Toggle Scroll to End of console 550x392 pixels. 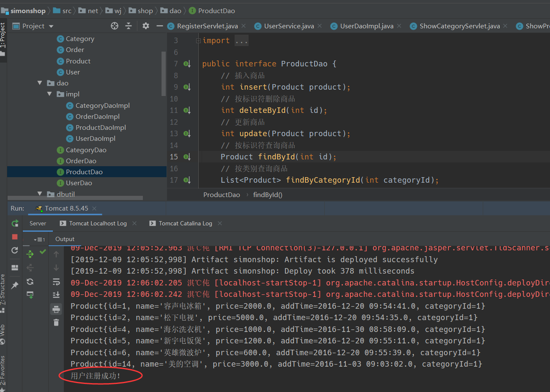click(56, 295)
